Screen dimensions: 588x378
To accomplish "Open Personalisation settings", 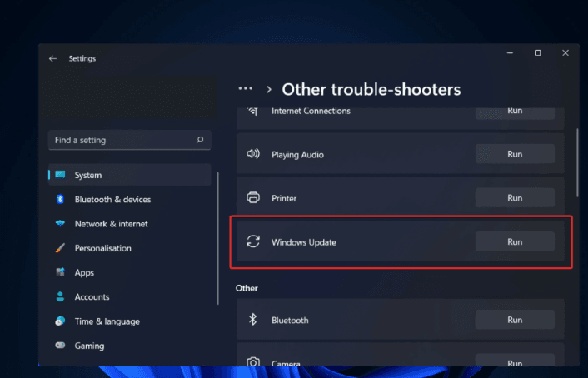I will [130, 248].
